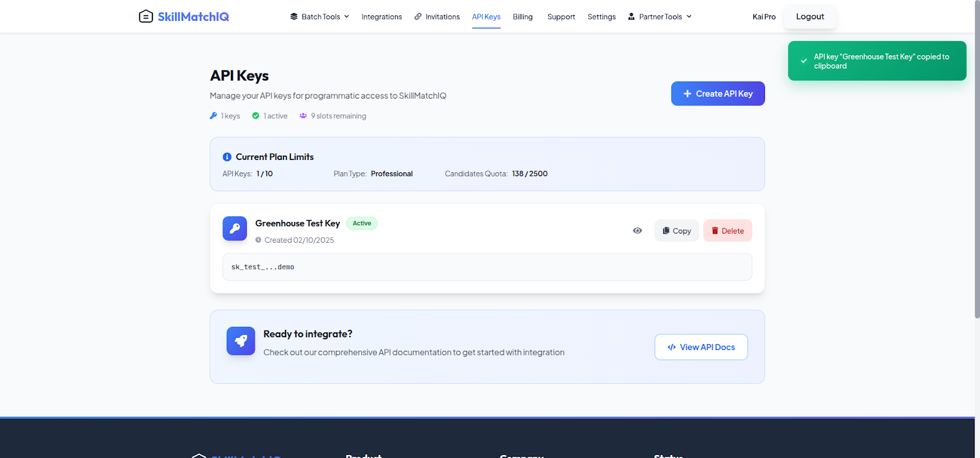Click the SkillMatchIQ logo icon
Screen dimensions: 980x458
(146, 17)
